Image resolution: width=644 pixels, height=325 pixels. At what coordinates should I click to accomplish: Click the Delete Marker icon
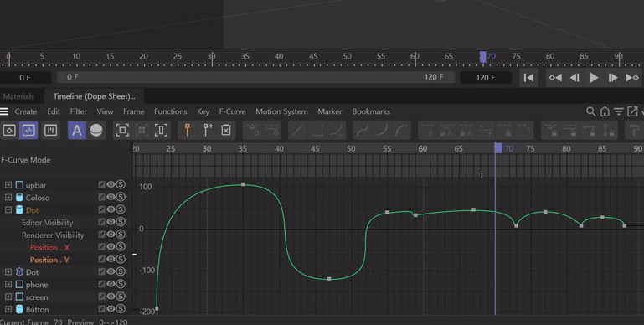226,130
